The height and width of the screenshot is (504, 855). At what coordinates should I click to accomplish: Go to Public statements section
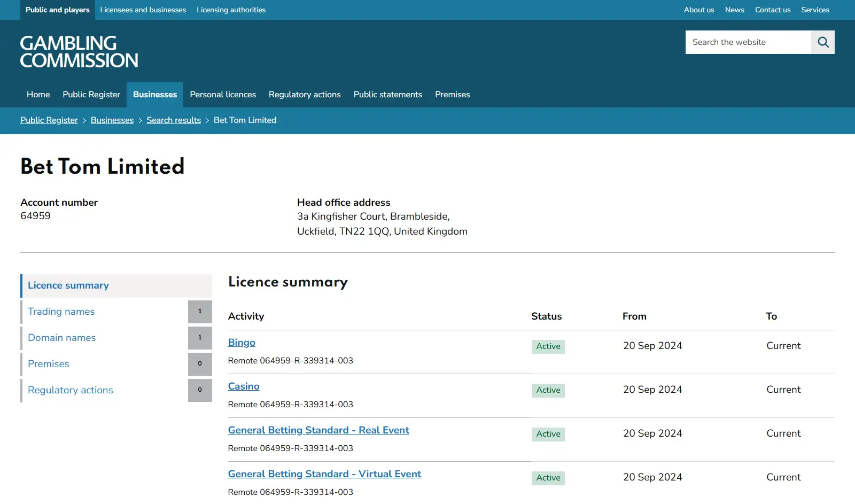[x=388, y=95]
